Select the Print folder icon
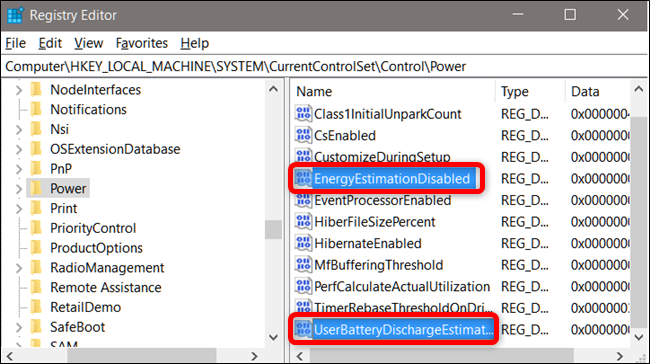 pos(36,208)
